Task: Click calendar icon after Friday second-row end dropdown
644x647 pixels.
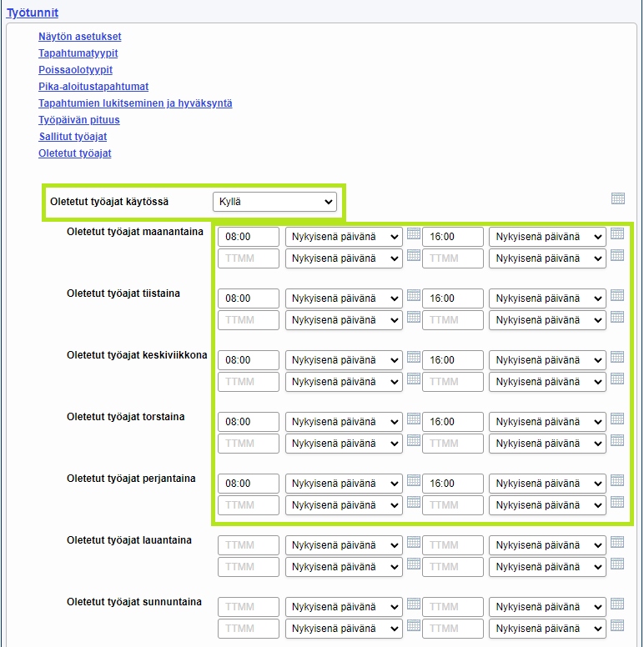Action: coord(617,502)
